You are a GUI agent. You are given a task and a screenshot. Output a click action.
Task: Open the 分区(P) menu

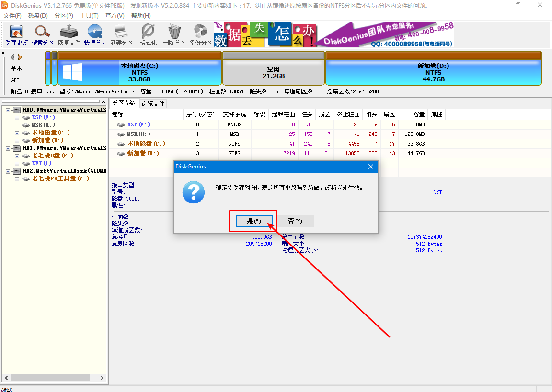pyautogui.click(x=64, y=16)
